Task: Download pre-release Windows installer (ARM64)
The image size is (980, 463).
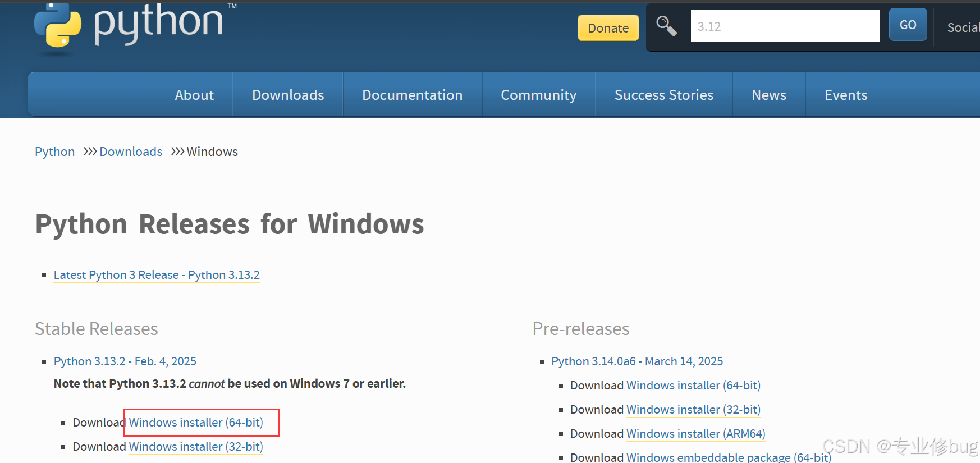Action: [x=695, y=434]
